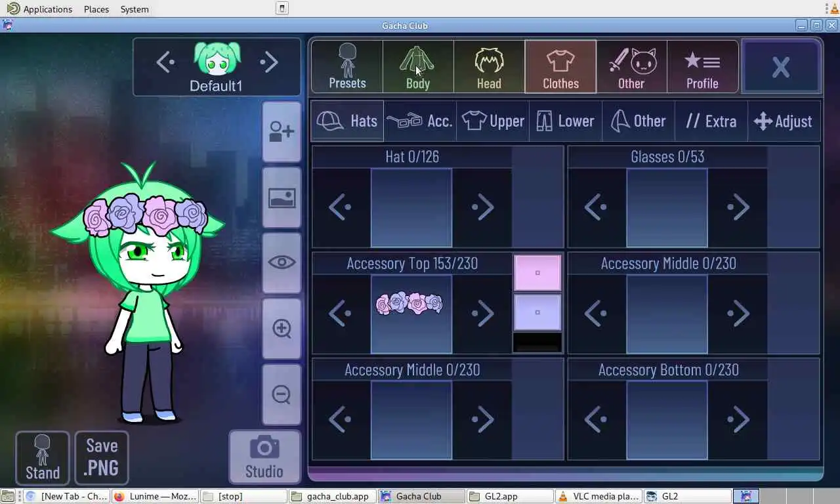Select the Extra subcategory
Screen dimensions: 840x504
click(x=711, y=121)
